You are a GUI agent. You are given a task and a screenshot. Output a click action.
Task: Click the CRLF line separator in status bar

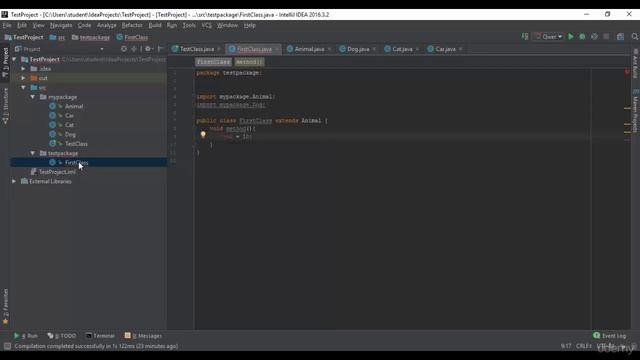tap(584, 346)
